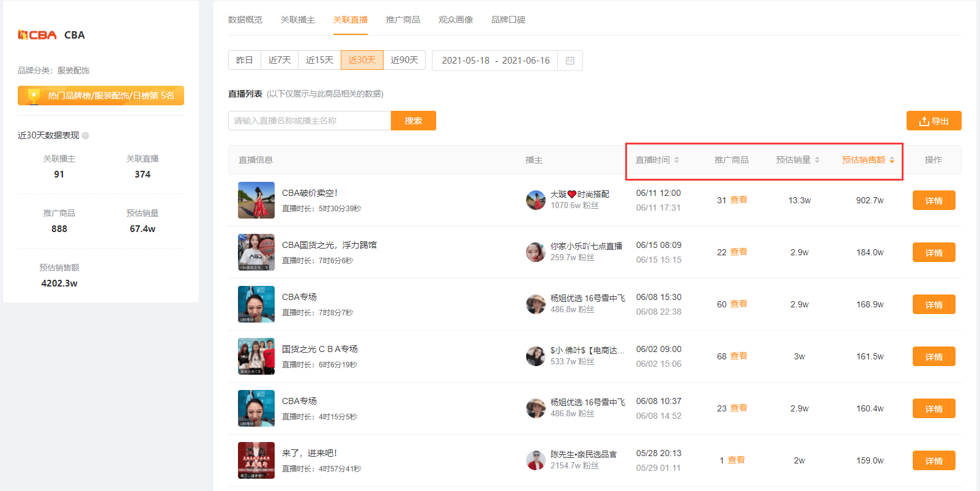Click 查看 link next to 1 product
Image resolution: width=980 pixels, height=491 pixels.
pos(736,460)
